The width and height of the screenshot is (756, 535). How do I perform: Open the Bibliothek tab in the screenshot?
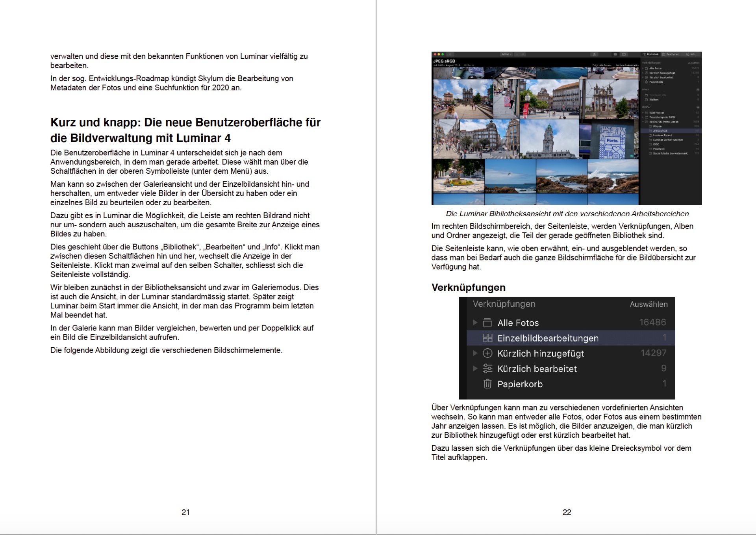pos(650,54)
